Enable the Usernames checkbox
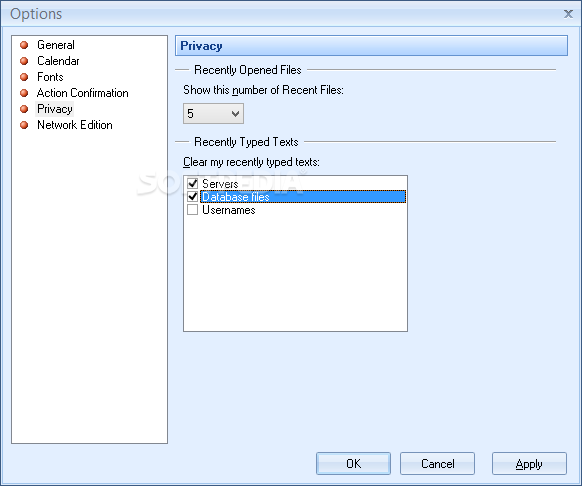This screenshot has width=582, height=486. click(193, 210)
